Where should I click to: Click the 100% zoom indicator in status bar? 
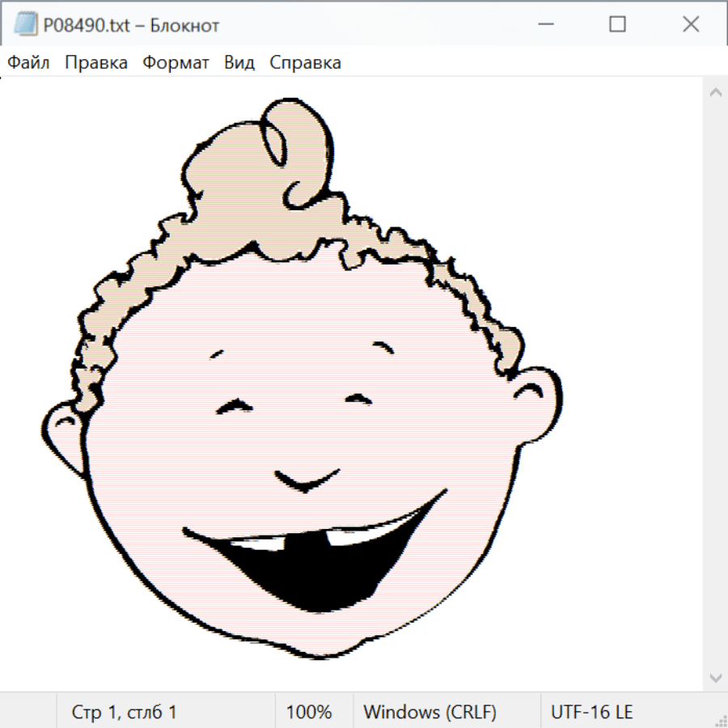(309, 713)
